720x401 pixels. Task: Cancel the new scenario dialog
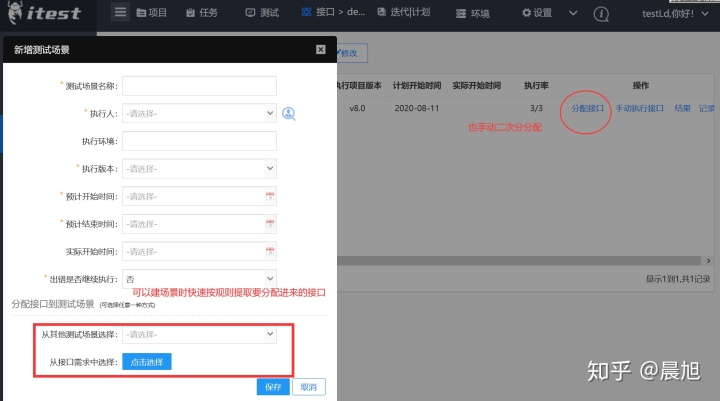tap(309, 387)
